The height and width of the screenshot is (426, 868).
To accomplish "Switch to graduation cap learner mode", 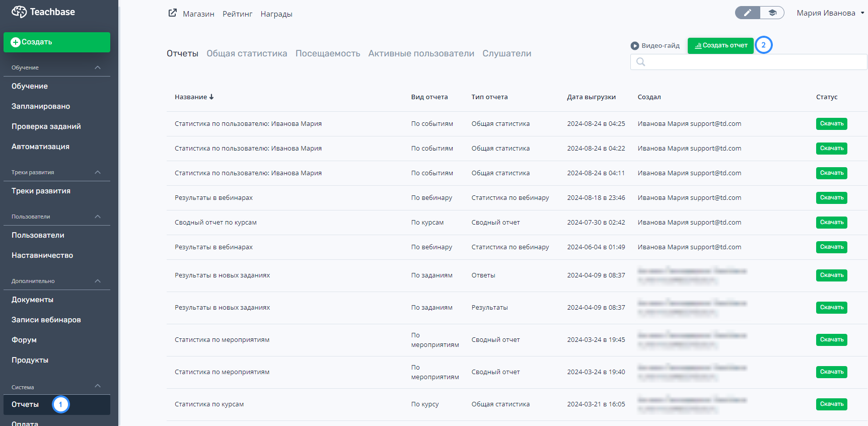I will click(772, 13).
